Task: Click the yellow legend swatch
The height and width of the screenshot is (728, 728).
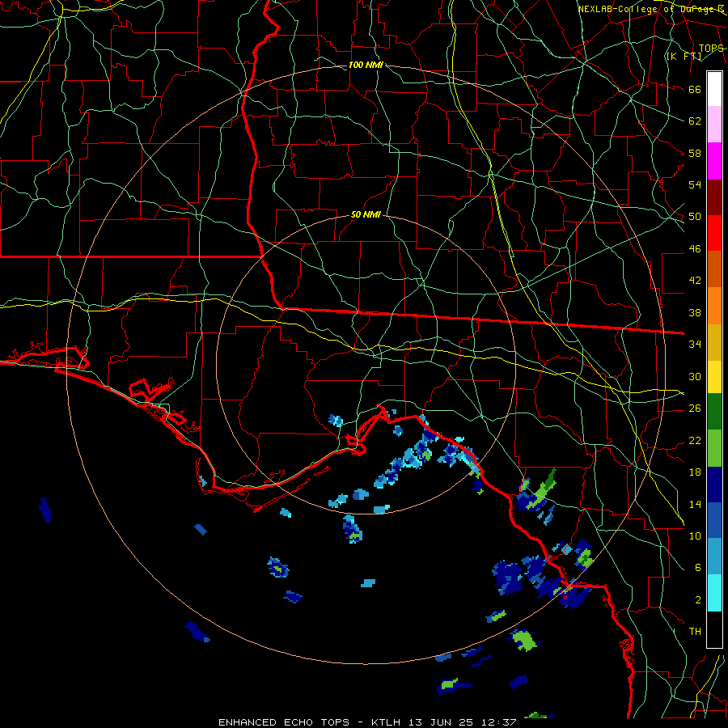Action: tap(714, 376)
